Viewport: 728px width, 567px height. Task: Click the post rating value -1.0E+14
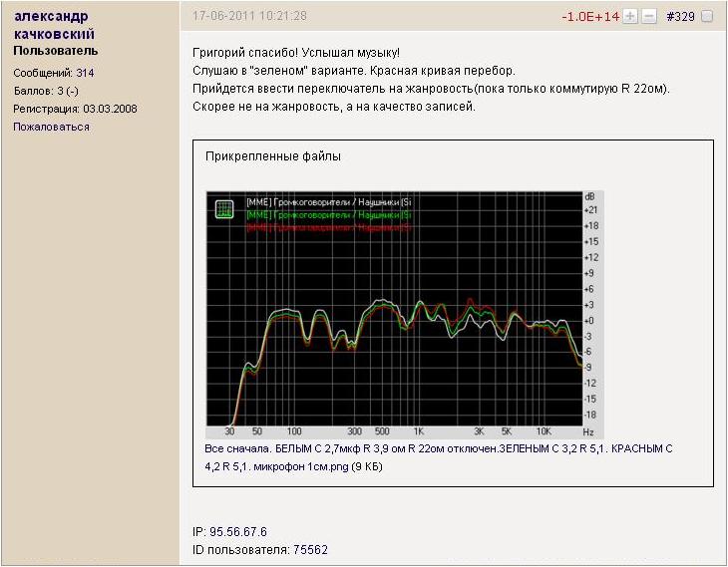pos(589,17)
